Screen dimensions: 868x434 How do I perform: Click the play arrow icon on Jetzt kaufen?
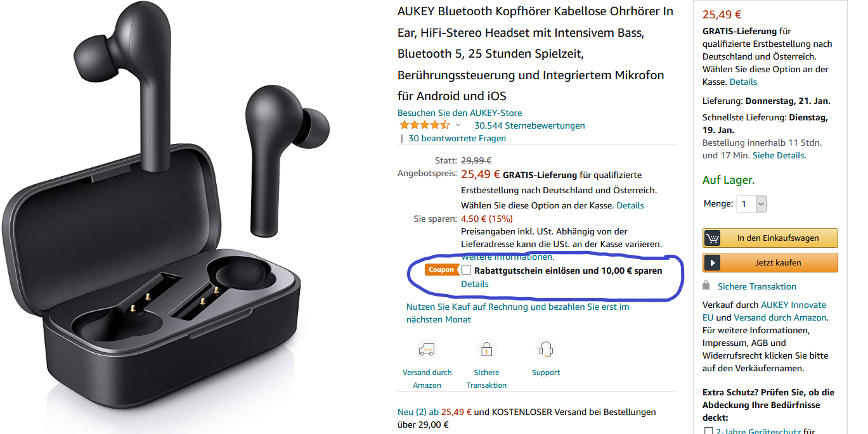click(712, 263)
